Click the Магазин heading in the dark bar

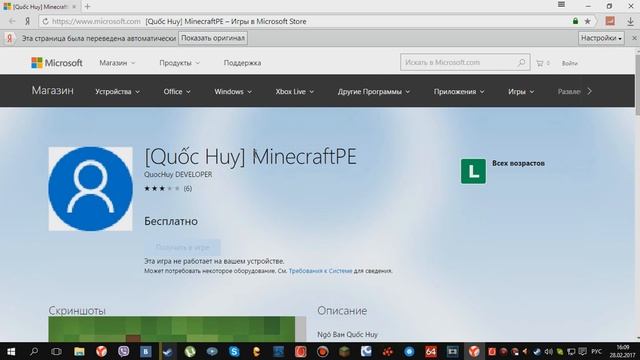pos(53,91)
